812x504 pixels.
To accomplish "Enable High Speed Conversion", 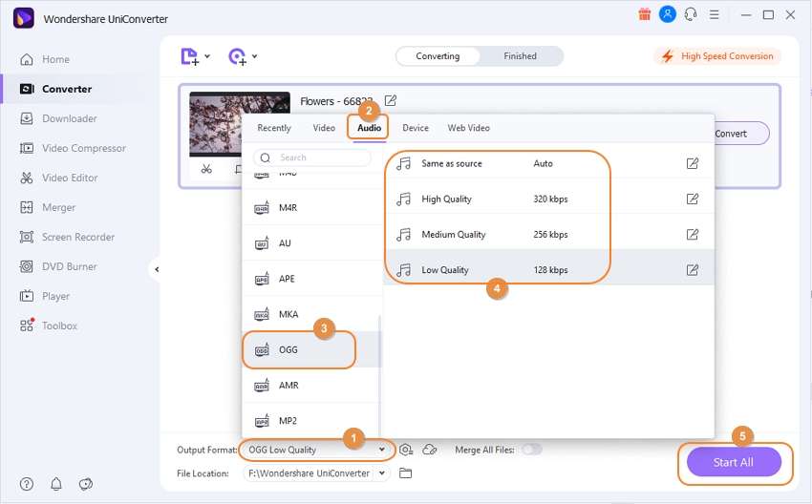I will [x=717, y=56].
